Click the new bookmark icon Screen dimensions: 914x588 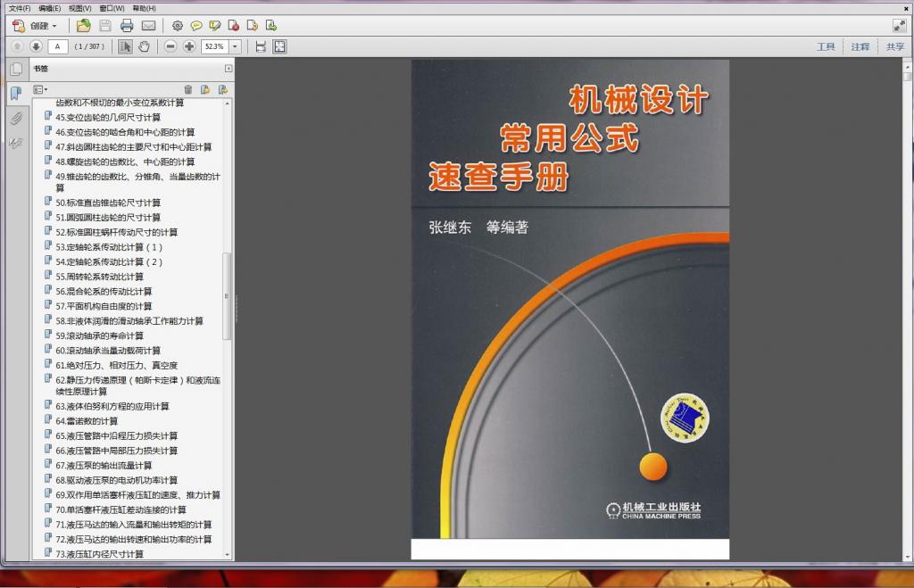[x=205, y=89]
